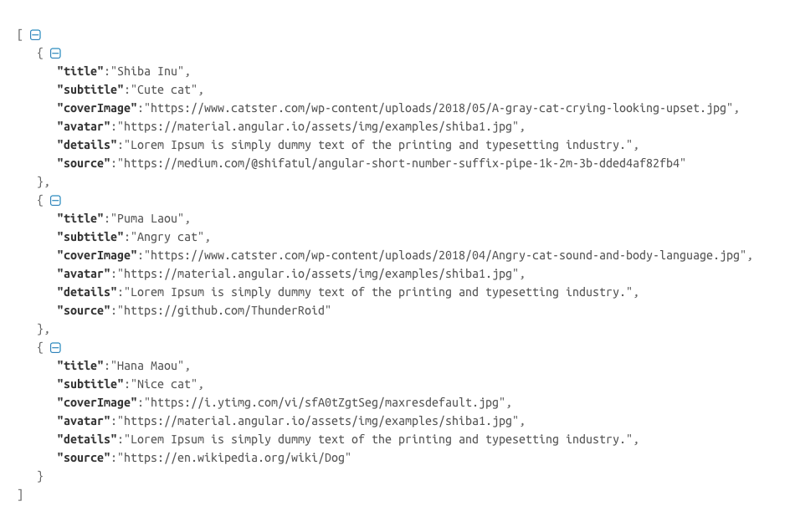This screenshot has width=790, height=532.
Task: Open the github.com/ThunderRoid source link
Action: coord(224,310)
